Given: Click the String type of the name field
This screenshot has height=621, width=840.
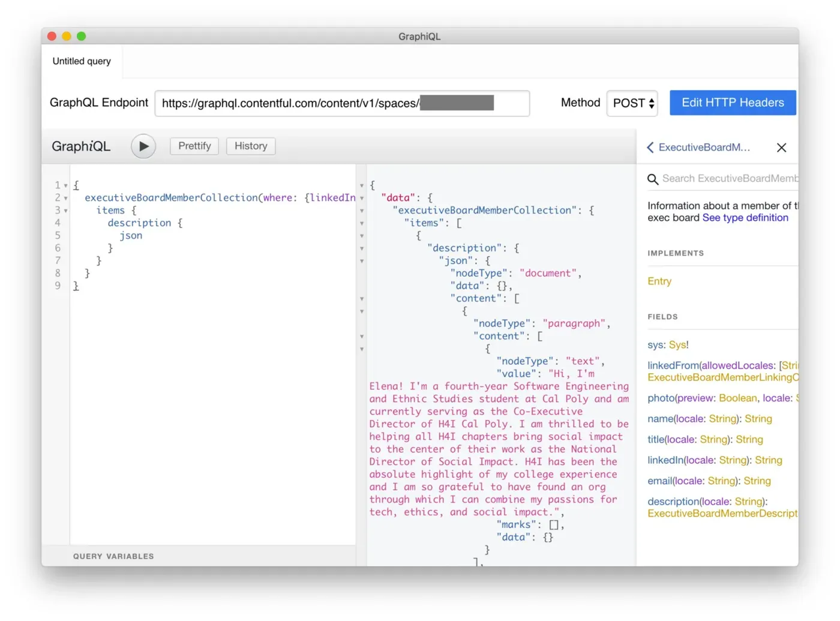Looking at the screenshot, I should tap(758, 418).
